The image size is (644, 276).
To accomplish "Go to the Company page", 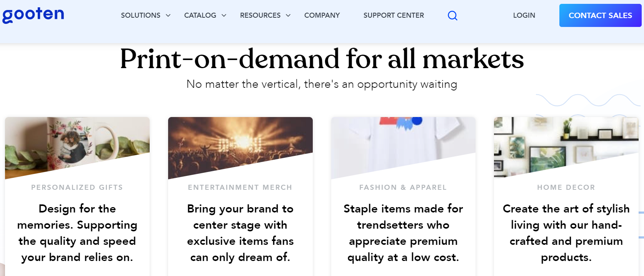I will point(322,15).
